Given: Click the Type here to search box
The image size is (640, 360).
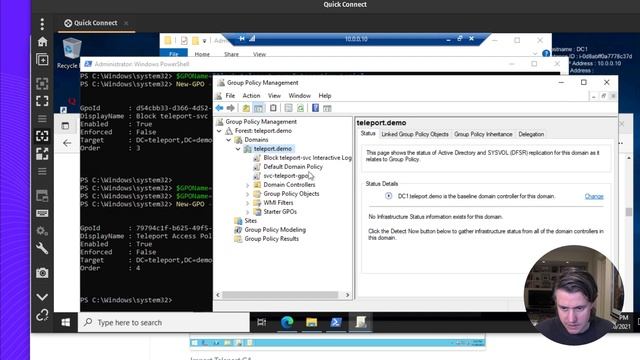Looking at the screenshot, I should (164, 322).
